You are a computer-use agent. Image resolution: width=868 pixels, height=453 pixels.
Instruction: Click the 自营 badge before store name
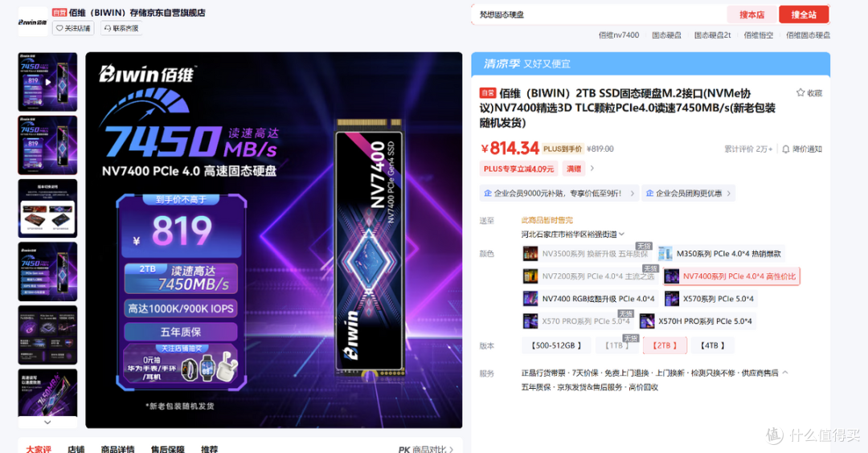[x=59, y=12]
